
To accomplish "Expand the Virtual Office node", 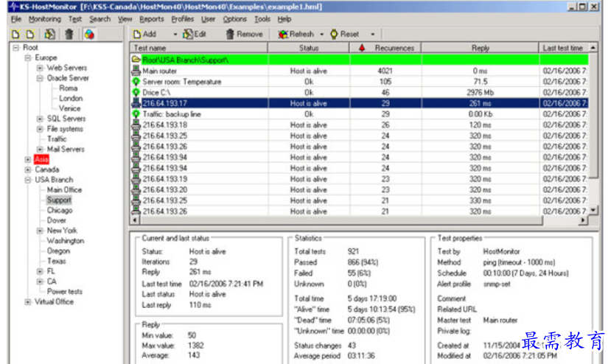I will tap(28, 301).
